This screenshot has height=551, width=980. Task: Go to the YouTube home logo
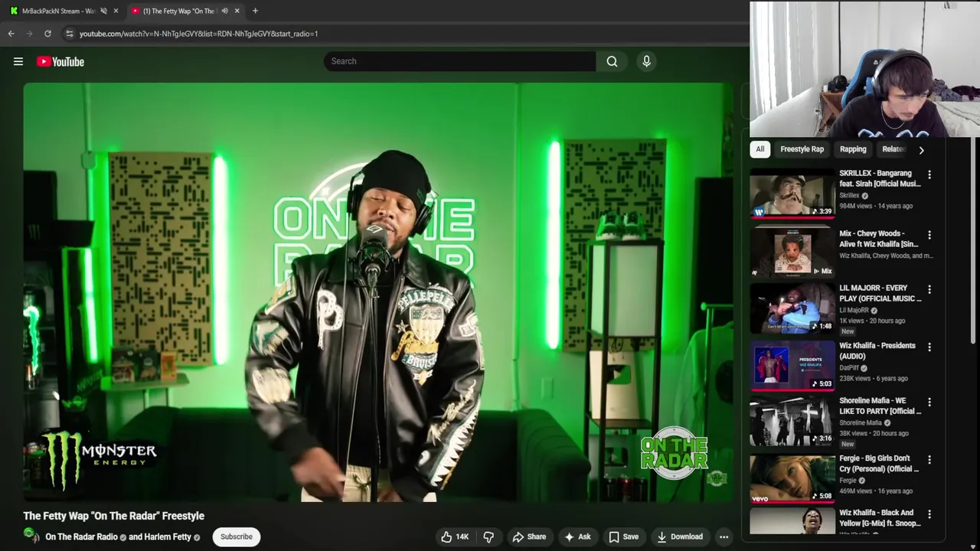60,61
